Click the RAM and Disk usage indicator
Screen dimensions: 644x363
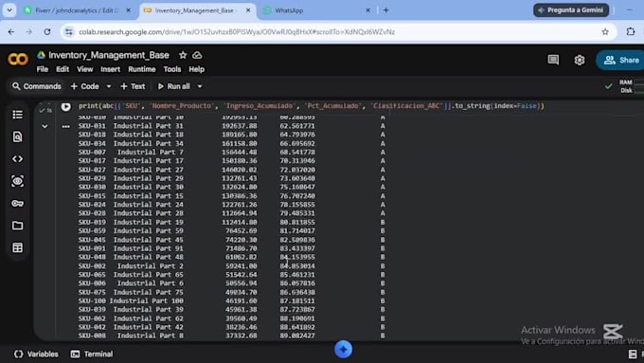tap(631, 86)
